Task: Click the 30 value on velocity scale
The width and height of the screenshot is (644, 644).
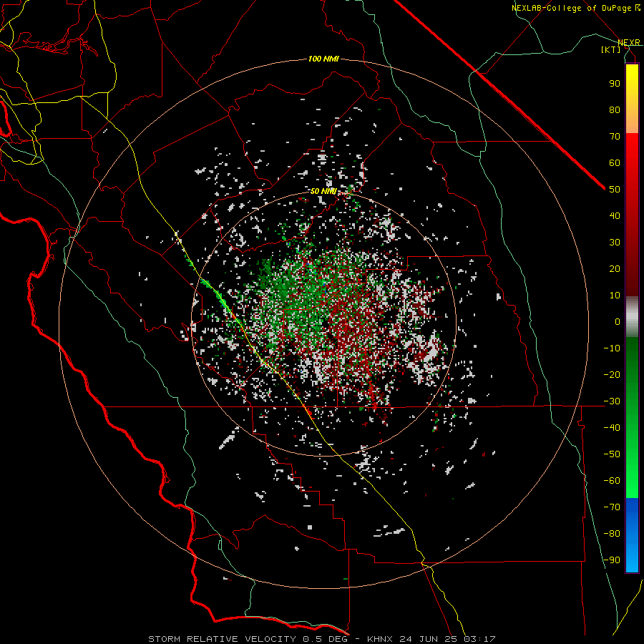Action: pyautogui.click(x=615, y=243)
